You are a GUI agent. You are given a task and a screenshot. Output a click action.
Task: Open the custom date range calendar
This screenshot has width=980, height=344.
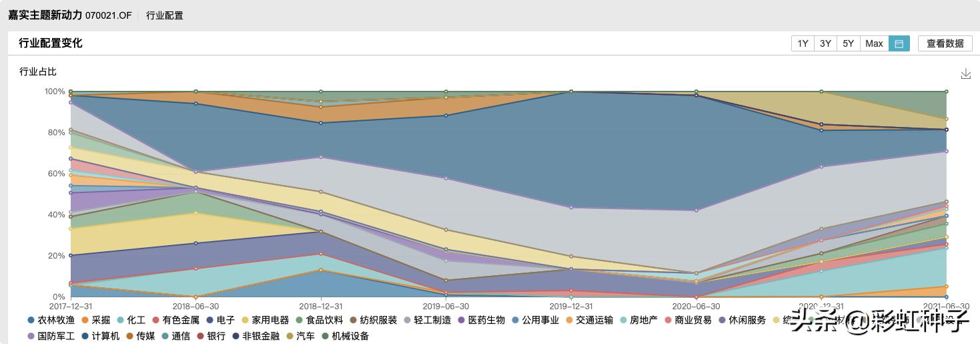pyautogui.click(x=899, y=43)
